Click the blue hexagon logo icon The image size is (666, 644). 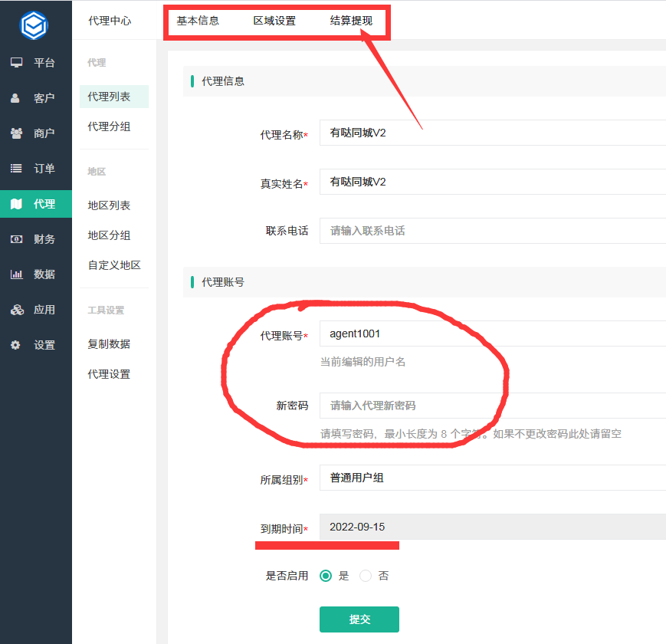[34, 25]
